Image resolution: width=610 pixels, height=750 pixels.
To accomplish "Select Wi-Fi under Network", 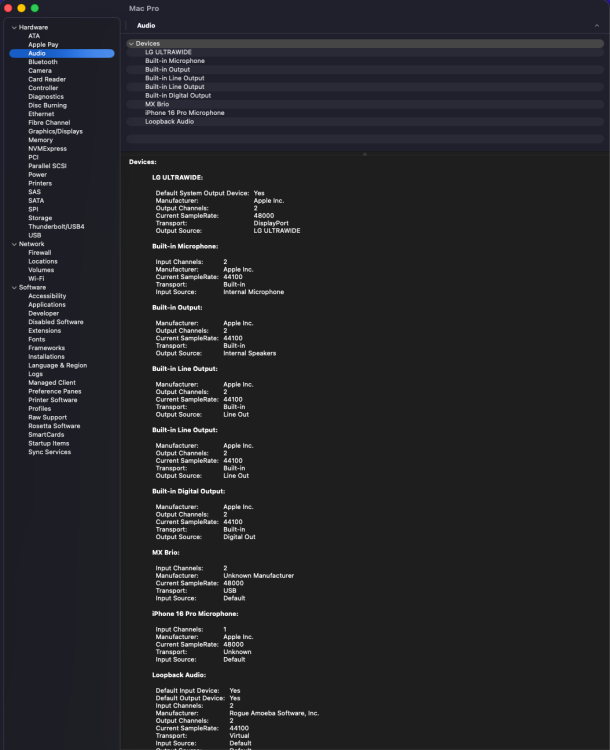I will click(36, 278).
